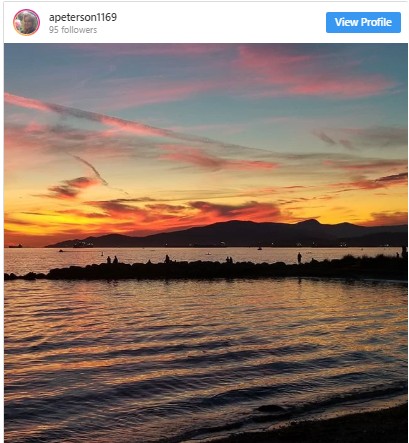Click the large pink cloud at top right
Image resolution: width=409 pixels, height=443 pixels.
[313, 72]
